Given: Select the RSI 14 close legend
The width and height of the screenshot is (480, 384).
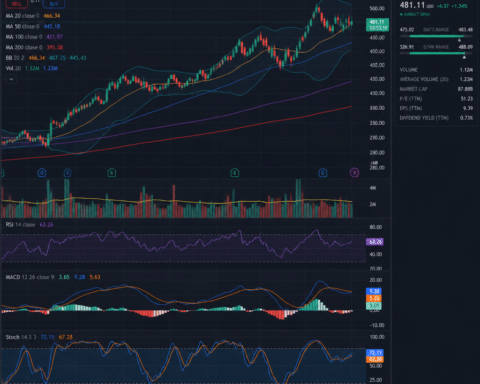Looking at the screenshot, I should 29,225.
